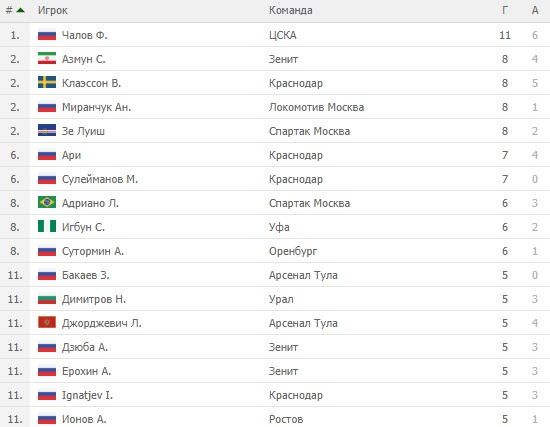Click the green sort arrow beside #
This screenshot has width=550, height=427.
(21, 10)
